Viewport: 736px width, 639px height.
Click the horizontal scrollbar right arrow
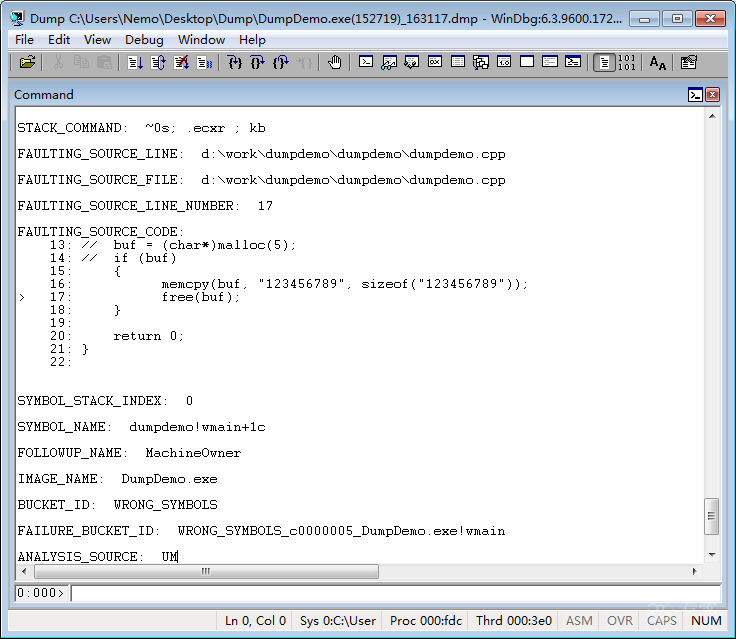pyautogui.click(x=695, y=571)
